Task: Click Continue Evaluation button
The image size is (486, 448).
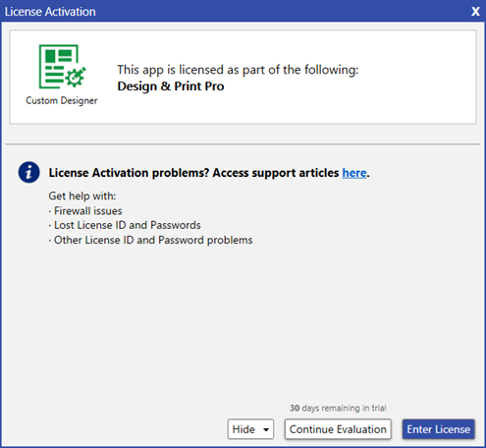Action: pyautogui.click(x=338, y=429)
